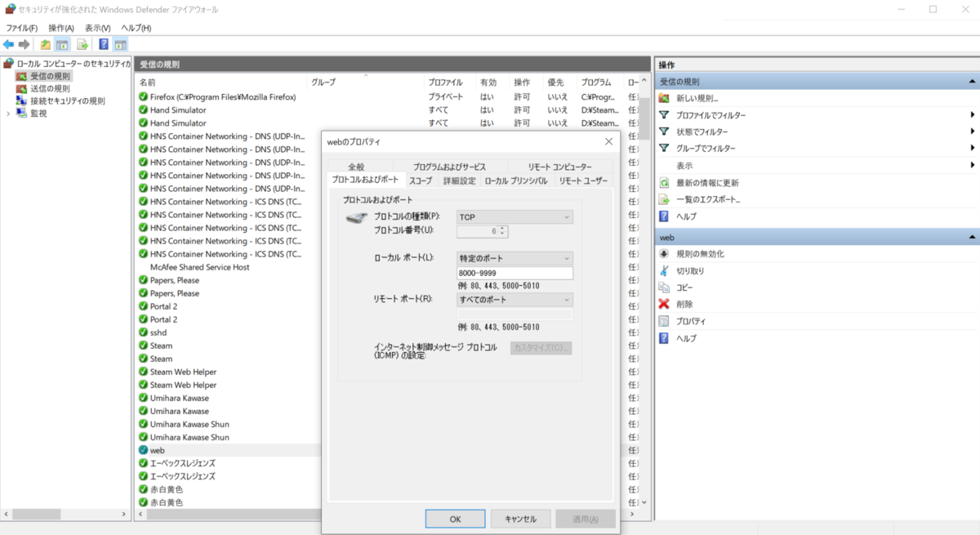The image size is (980, 535).
Task: Open 表示 submenu arrow in actions pane
Action: tap(972, 165)
